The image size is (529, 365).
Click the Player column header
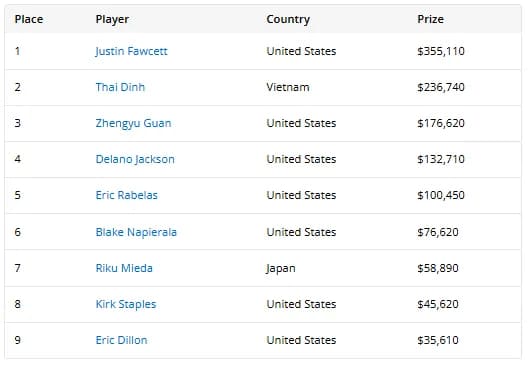click(x=112, y=20)
